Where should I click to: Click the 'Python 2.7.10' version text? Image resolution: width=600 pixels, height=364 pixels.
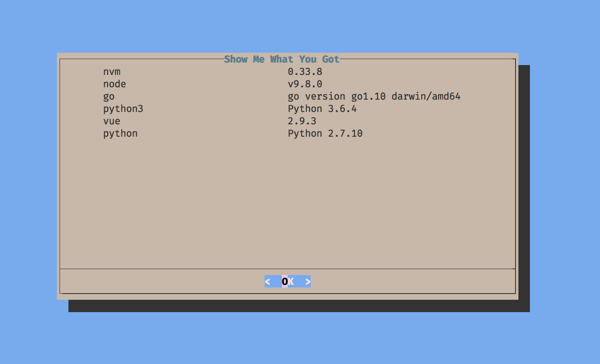pyautogui.click(x=325, y=134)
